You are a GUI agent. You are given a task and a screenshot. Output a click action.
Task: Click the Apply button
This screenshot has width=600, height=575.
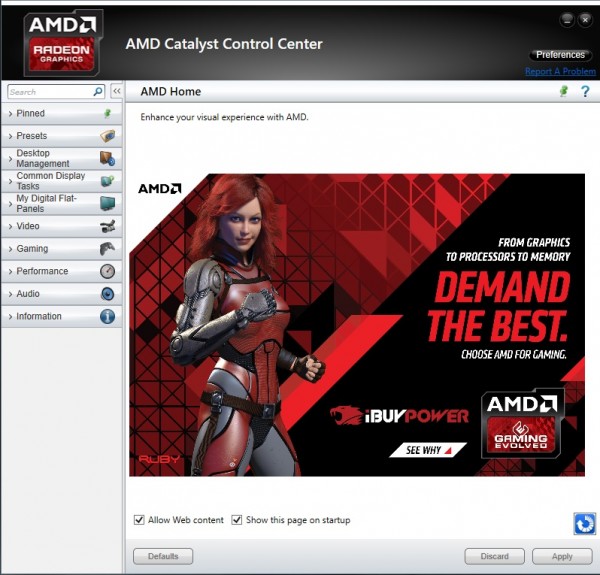click(562, 556)
